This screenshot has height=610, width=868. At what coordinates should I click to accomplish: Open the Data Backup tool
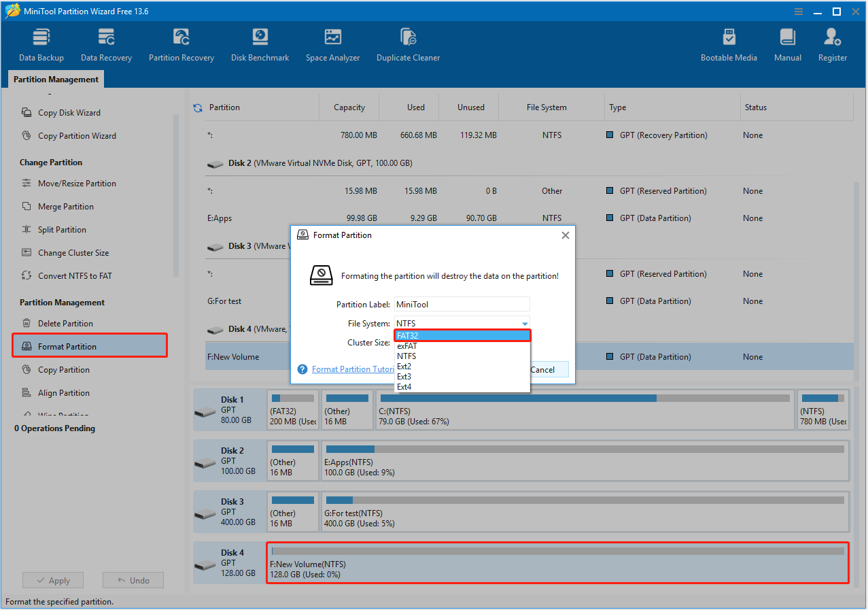tap(41, 45)
